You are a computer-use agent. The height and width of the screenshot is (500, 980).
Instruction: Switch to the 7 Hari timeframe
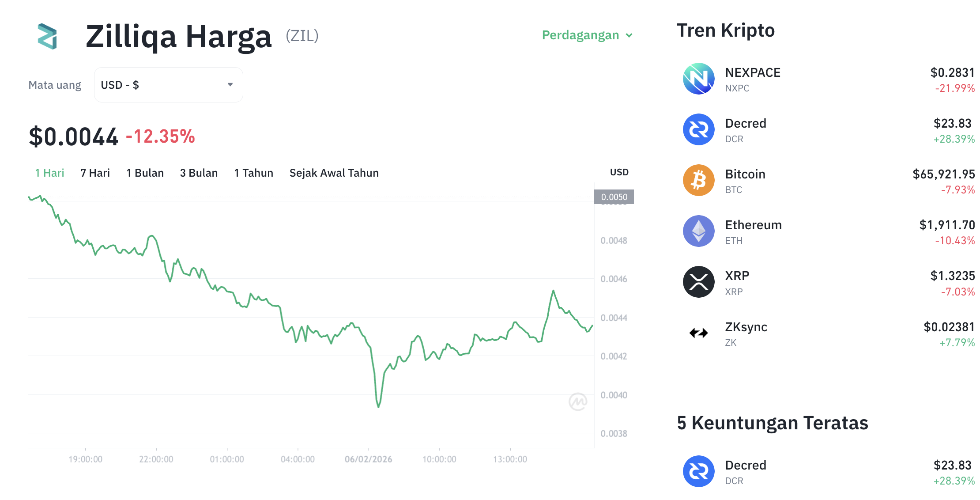(95, 173)
